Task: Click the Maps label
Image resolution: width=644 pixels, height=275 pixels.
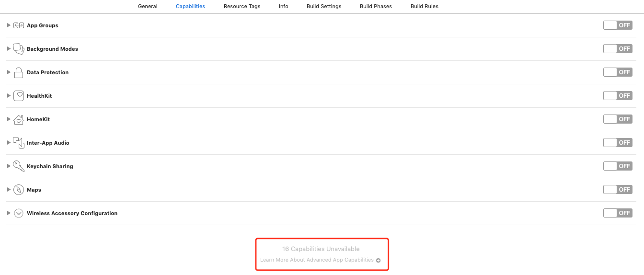Action: click(x=34, y=190)
